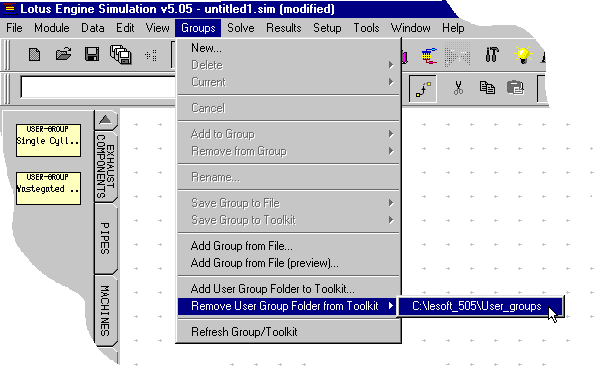Image resolution: width=605 pixels, height=381 pixels.
Task: Click the Copy documents icon
Action: click(487, 88)
